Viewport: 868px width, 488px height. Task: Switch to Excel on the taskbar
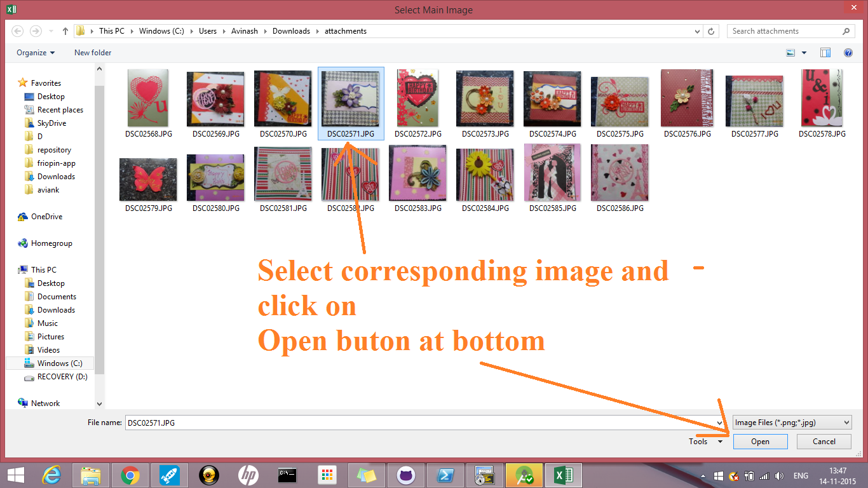[x=563, y=475]
